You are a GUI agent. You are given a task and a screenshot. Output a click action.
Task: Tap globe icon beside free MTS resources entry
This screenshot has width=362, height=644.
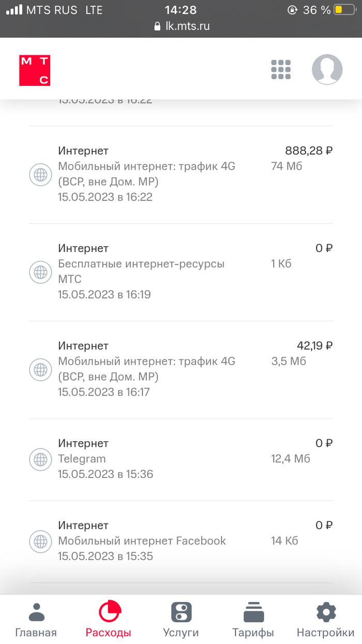(x=40, y=272)
